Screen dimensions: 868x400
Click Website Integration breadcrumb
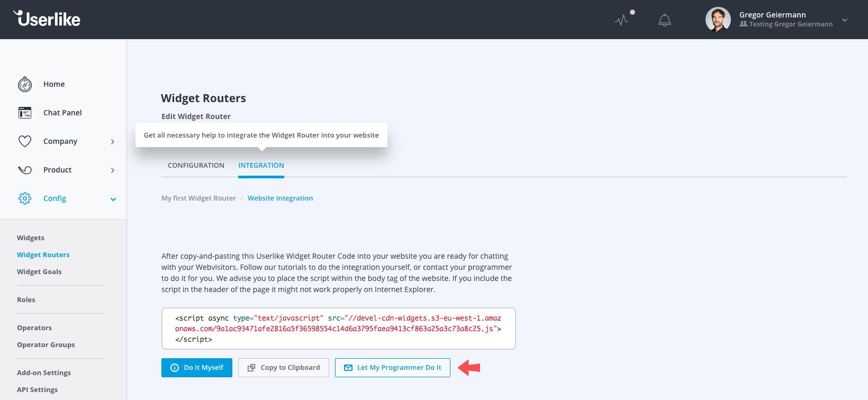[x=281, y=198]
